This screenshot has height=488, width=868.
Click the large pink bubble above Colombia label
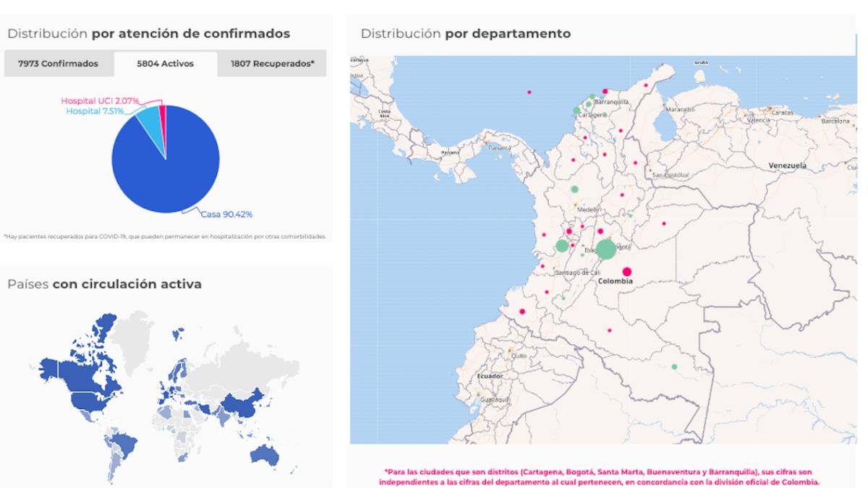point(626,272)
